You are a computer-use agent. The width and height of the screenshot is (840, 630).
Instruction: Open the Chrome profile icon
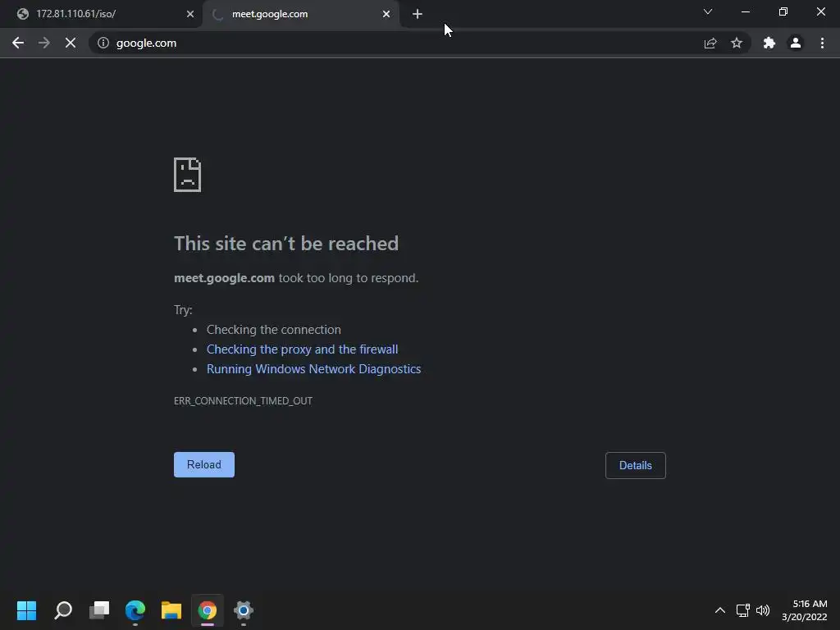pos(796,43)
